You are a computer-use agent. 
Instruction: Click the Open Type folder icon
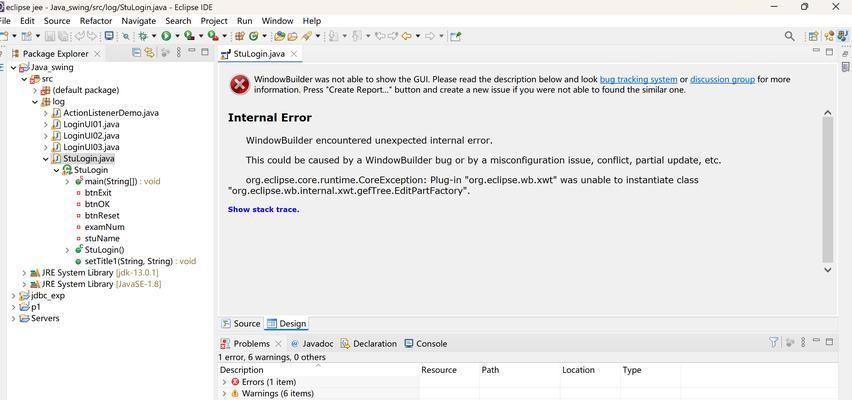[280, 36]
